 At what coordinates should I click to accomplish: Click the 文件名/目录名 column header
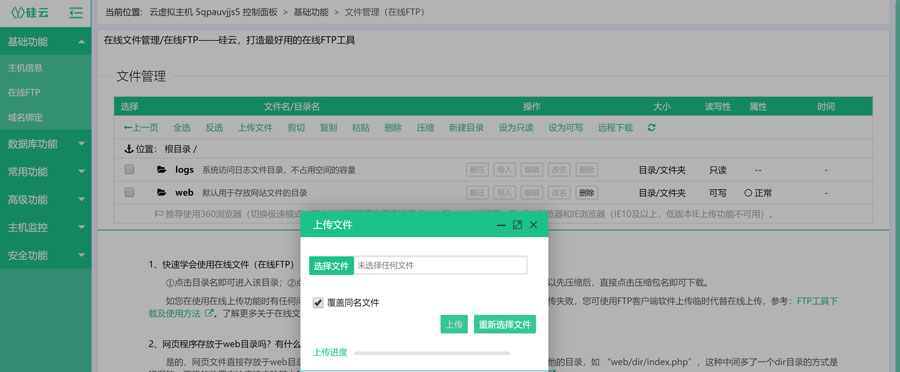point(292,107)
